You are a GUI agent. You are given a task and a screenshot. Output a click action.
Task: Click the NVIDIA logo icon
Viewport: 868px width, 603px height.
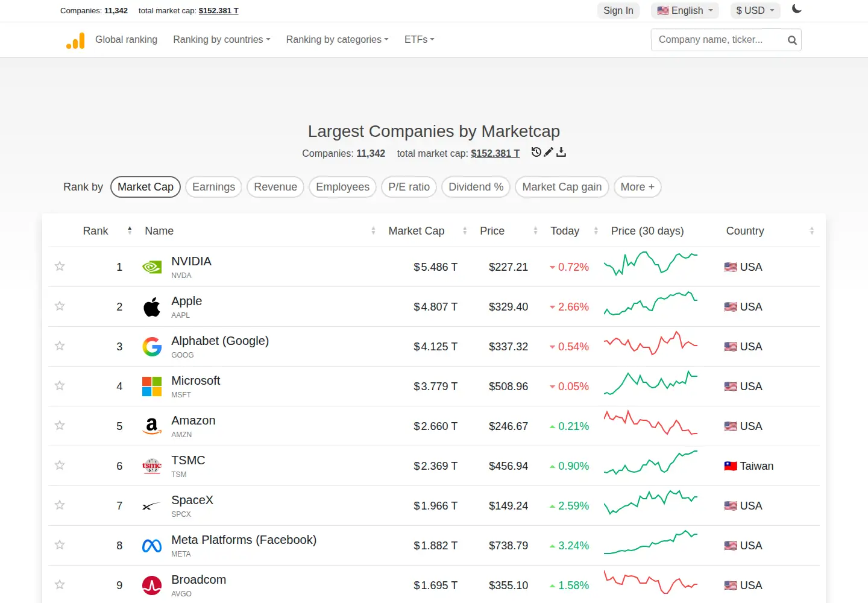tap(152, 267)
